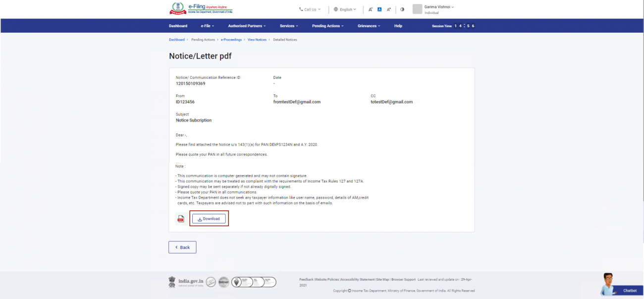644x299 pixels.
Task: Click the india.gov.in national portal emblem
Action: point(172,282)
